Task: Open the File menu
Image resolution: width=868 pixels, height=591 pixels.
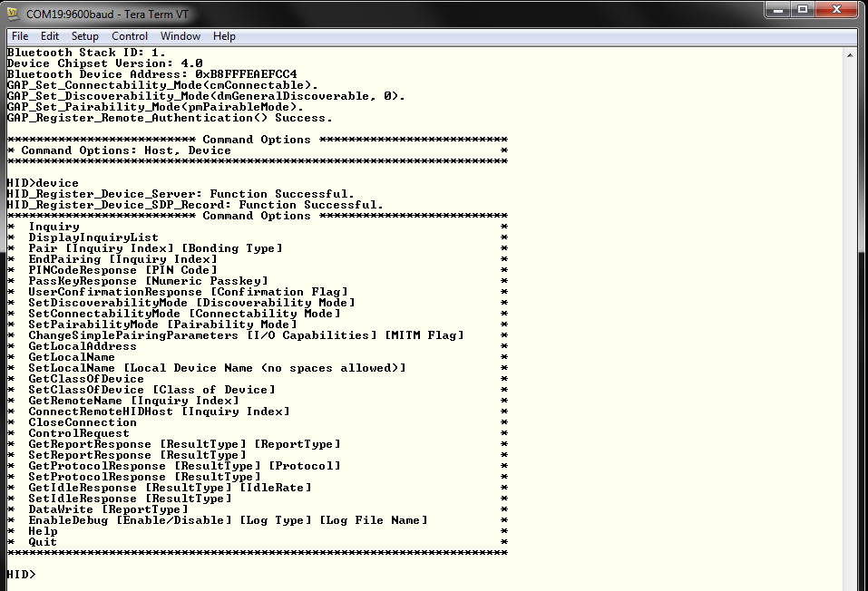Action: pyautogui.click(x=19, y=36)
